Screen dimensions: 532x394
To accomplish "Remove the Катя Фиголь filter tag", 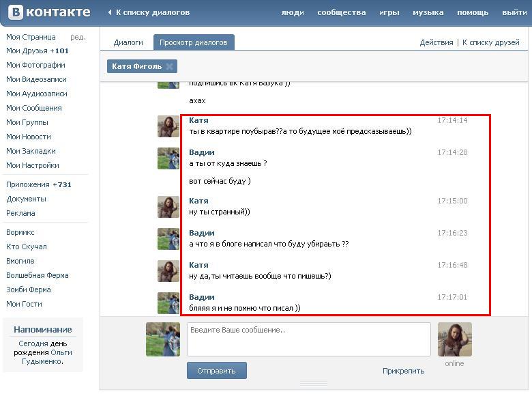I will point(169,66).
